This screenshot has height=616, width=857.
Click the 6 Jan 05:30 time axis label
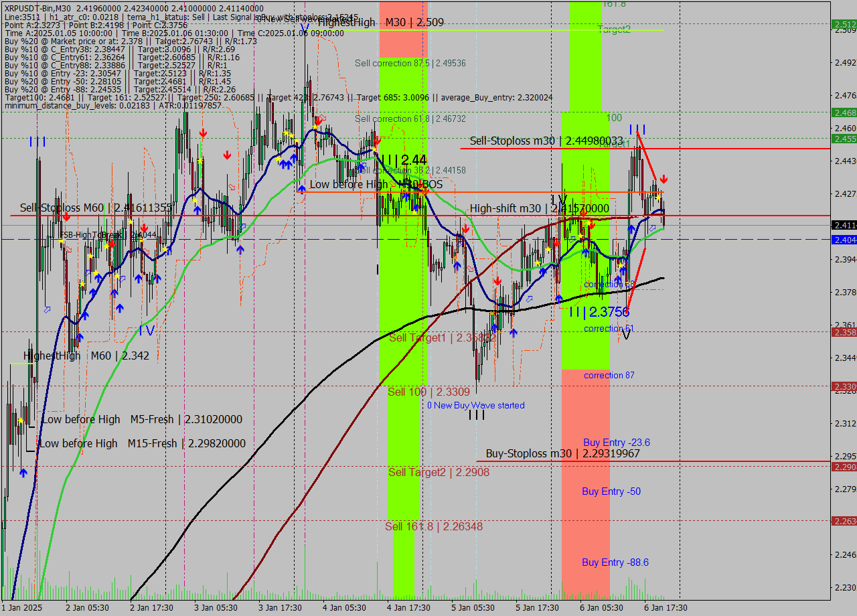tap(601, 608)
